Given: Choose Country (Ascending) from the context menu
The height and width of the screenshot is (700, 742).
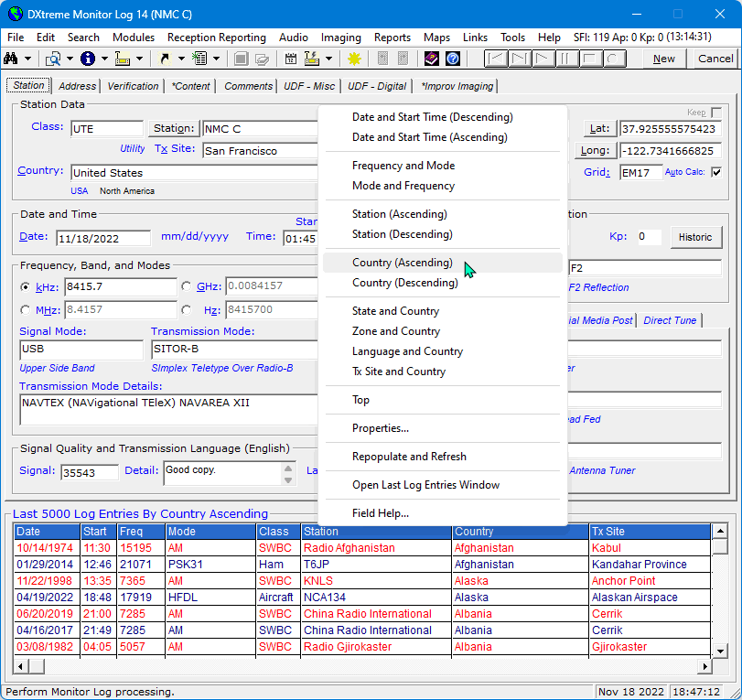Looking at the screenshot, I should pyautogui.click(x=402, y=263).
